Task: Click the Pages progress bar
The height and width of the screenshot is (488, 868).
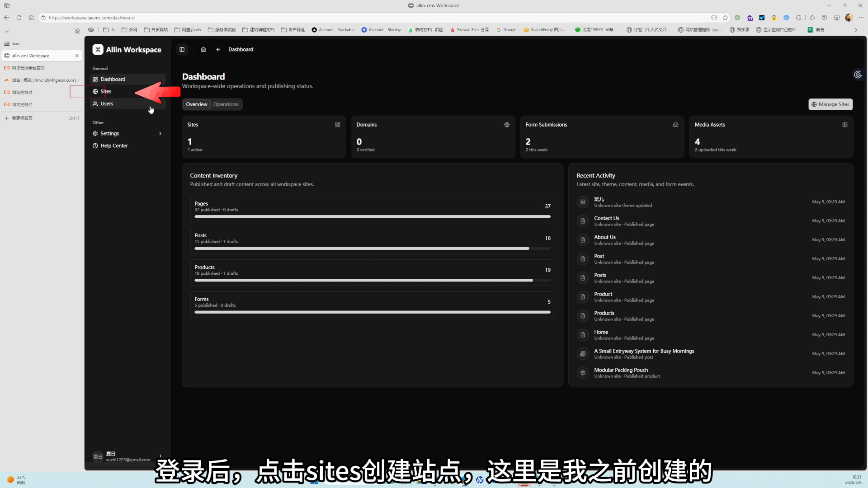Action: tap(373, 216)
